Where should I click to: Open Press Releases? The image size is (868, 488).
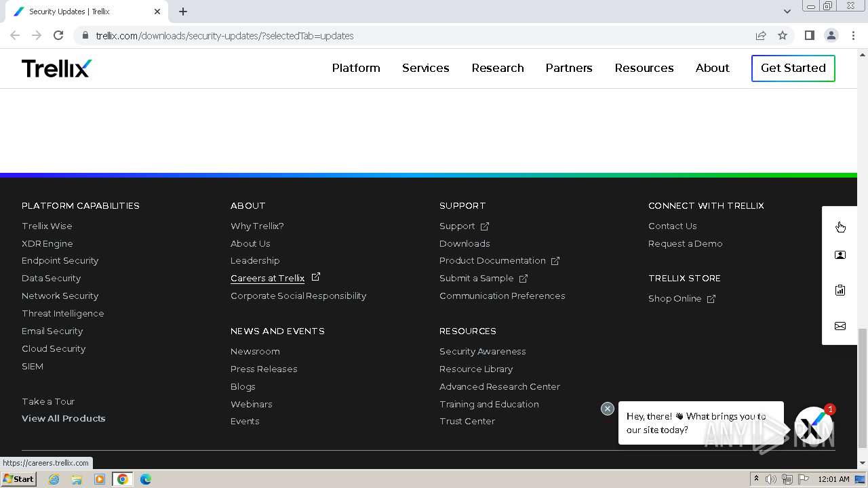point(264,369)
